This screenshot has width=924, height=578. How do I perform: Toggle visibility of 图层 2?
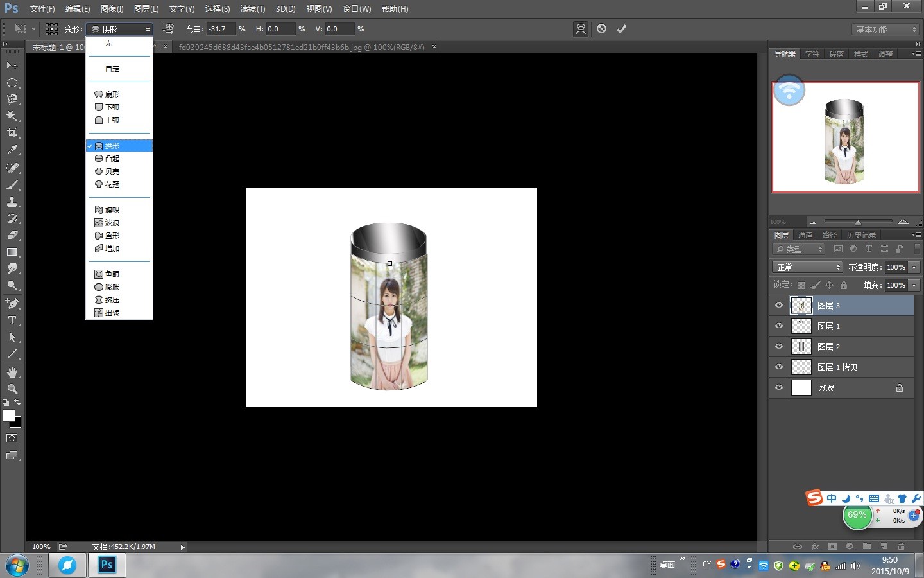point(779,347)
